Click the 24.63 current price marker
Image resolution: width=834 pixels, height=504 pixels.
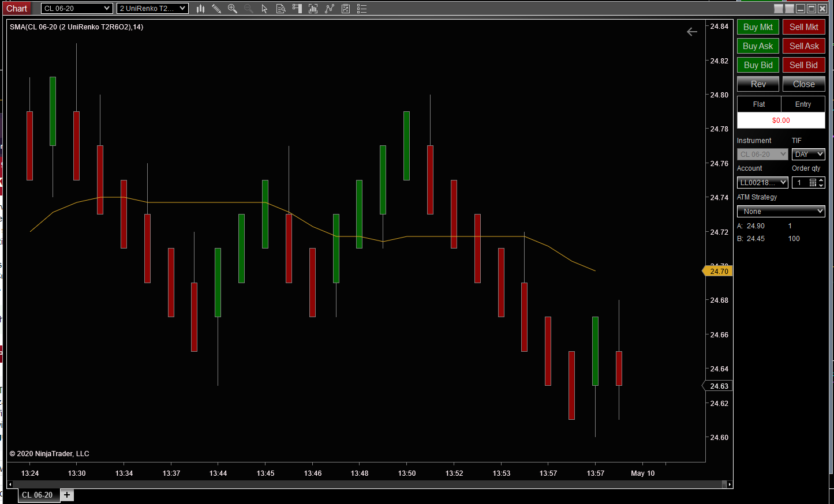[718, 386]
